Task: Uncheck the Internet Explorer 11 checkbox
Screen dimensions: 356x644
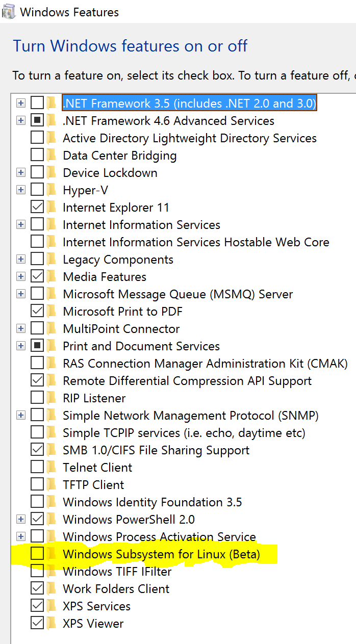Action: [x=37, y=208]
